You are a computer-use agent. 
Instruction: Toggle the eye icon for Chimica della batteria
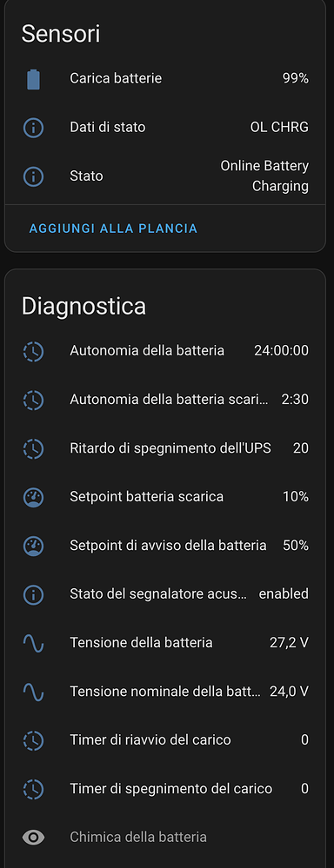(x=33, y=837)
